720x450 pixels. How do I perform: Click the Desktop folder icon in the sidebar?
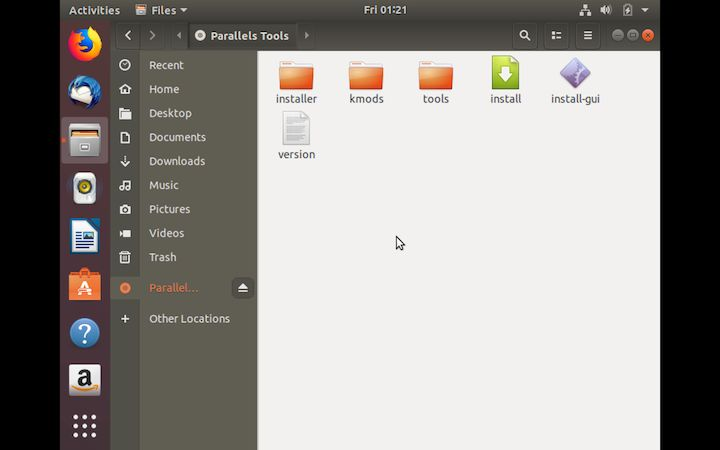pyautogui.click(x=125, y=113)
